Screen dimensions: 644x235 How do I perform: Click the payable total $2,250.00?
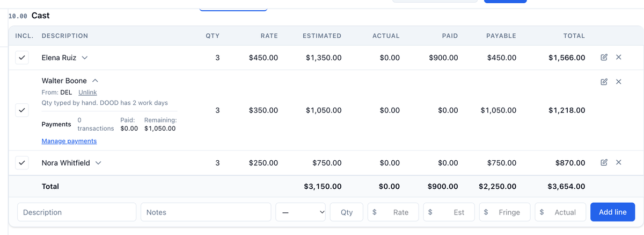pos(497,187)
